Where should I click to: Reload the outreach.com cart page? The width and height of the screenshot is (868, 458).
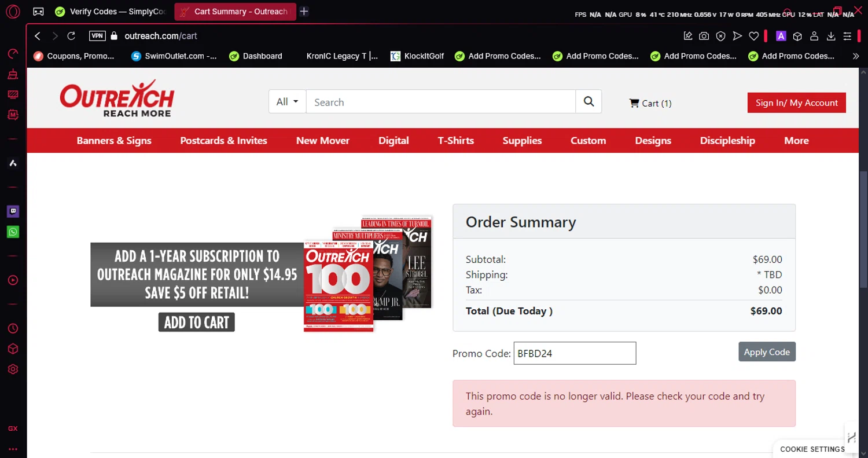(x=71, y=36)
